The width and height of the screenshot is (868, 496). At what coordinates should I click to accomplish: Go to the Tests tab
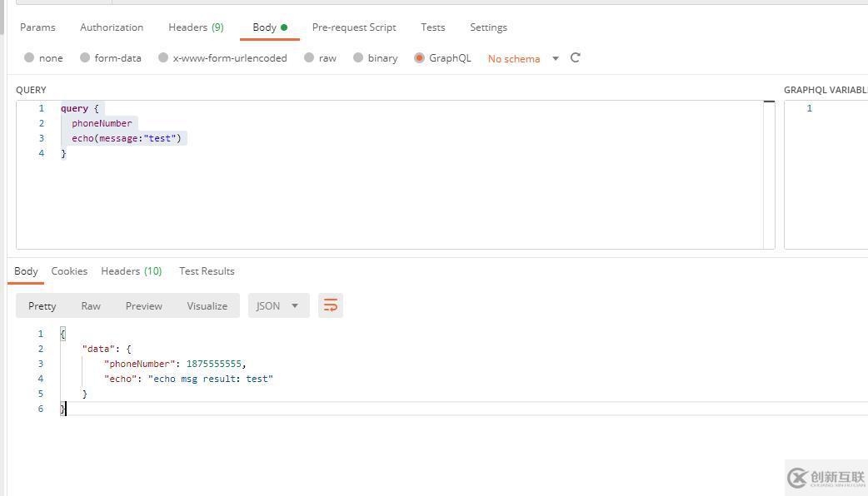coord(432,27)
